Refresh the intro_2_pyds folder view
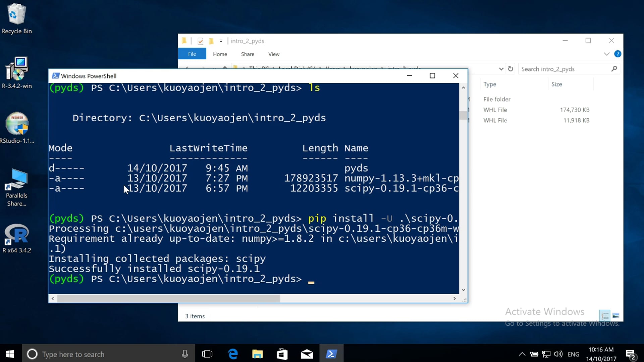 511,69
